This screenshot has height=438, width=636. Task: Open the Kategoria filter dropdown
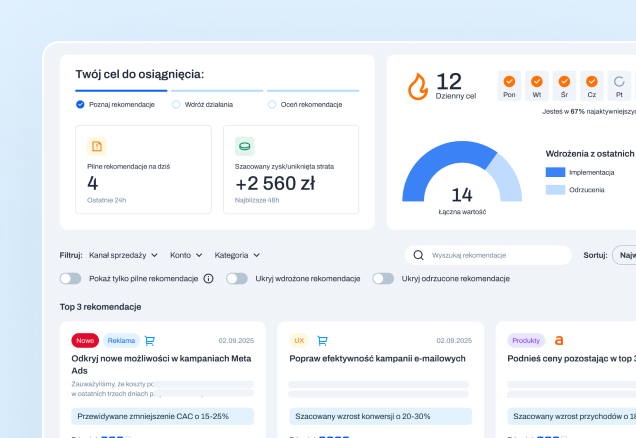(x=237, y=255)
